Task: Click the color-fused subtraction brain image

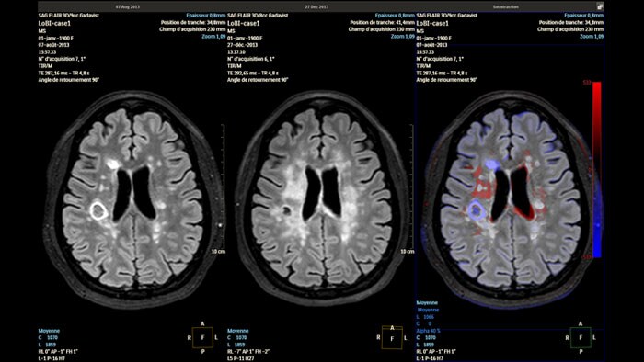Action: point(510,198)
